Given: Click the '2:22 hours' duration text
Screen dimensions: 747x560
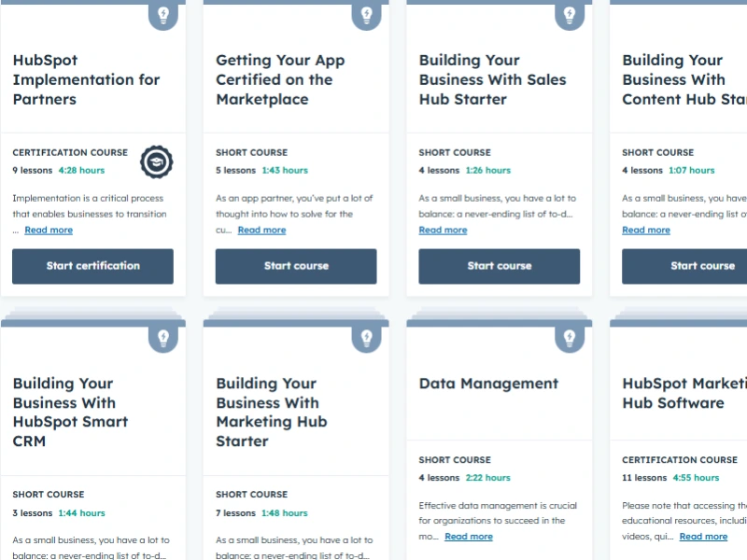Looking at the screenshot, I should tap(487, 478).
